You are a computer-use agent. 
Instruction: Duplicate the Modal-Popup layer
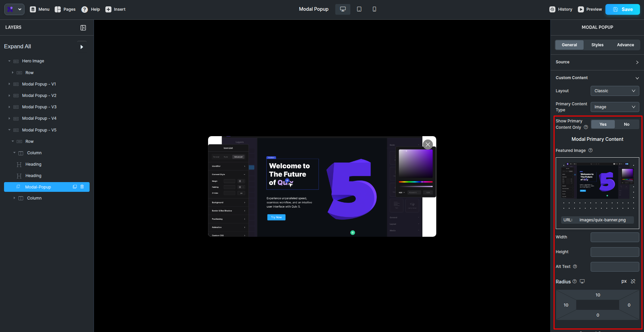pyautogui.click(x=75, y=187)
